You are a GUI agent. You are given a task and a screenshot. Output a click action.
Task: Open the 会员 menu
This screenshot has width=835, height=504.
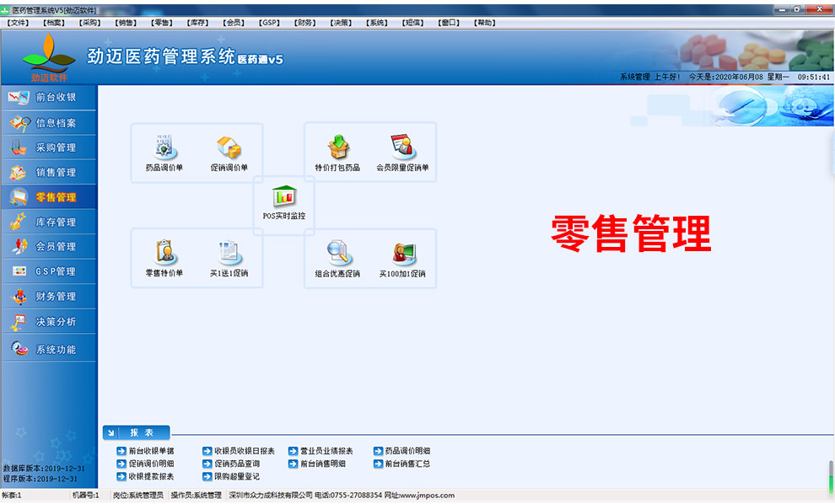coord(234,23)
